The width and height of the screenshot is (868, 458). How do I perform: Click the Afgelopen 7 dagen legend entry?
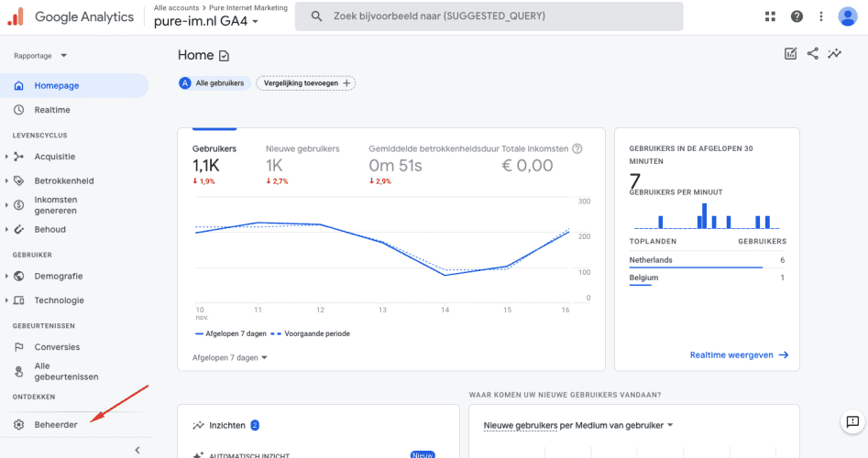click(231, 333)
